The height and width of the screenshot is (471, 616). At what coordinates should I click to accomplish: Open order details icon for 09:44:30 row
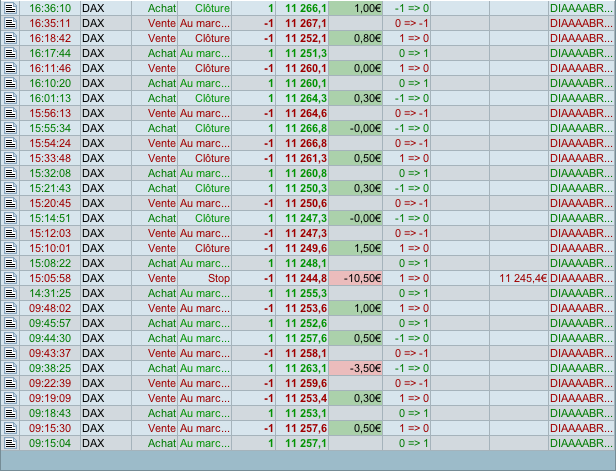click(x=11, y=338)
